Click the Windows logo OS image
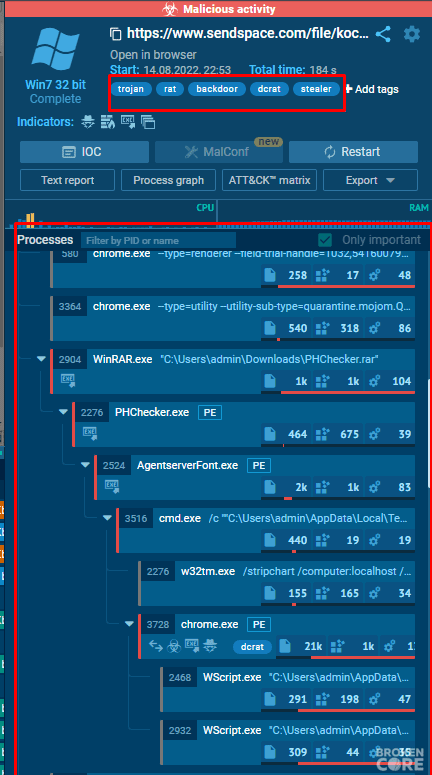 coord(55,50)
